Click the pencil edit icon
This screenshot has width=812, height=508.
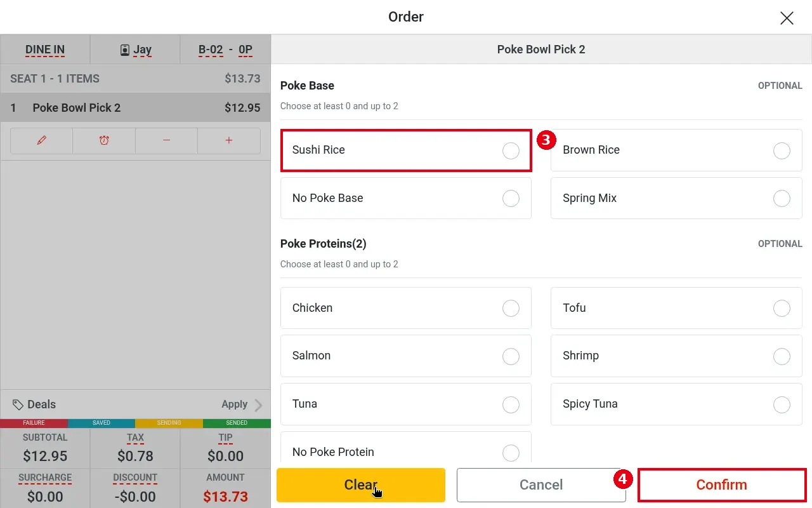click(x=42, y=141)
